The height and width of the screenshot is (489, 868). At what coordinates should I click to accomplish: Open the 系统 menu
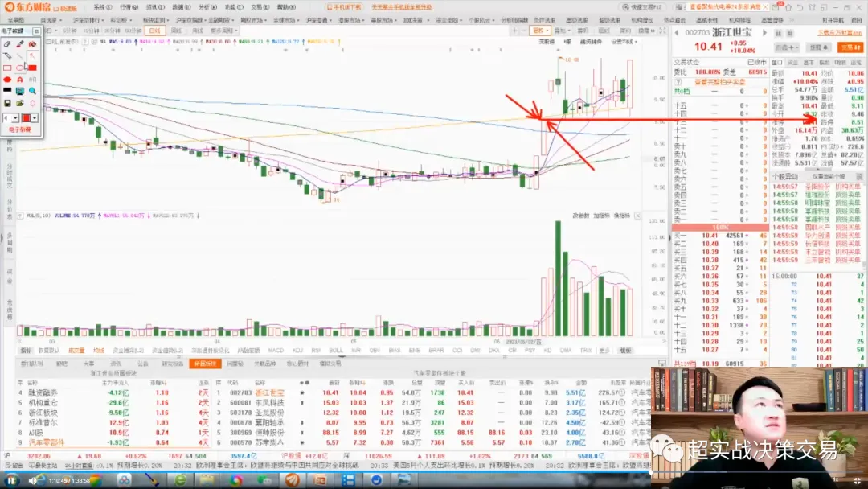tap(102, 7)
